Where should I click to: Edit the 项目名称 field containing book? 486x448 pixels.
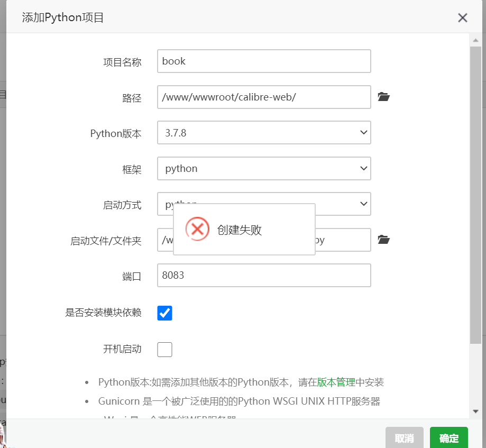tap(264, 61)
